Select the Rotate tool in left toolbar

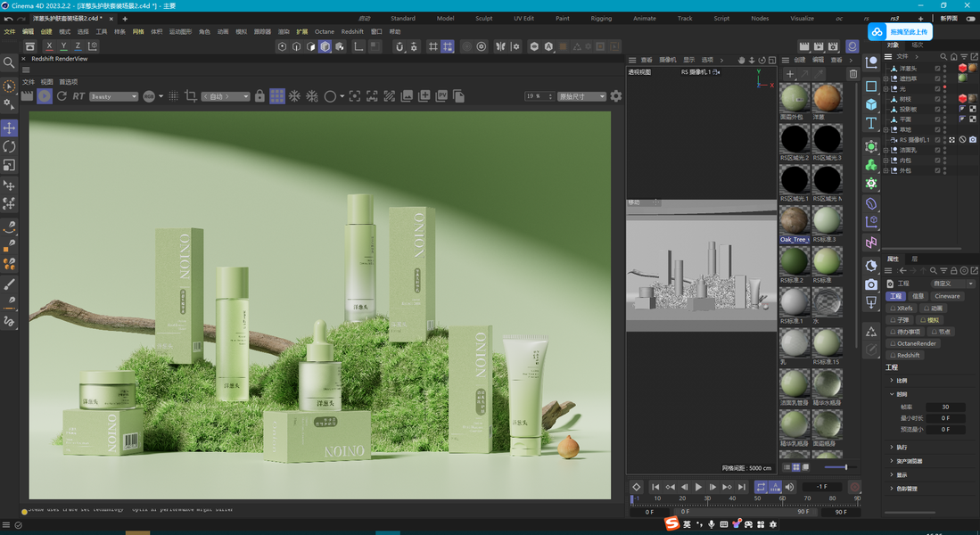click(x=9, y=146)
